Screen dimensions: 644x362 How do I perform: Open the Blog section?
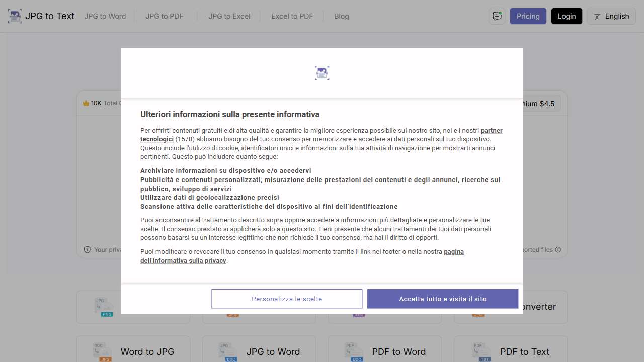pos(342,16)
